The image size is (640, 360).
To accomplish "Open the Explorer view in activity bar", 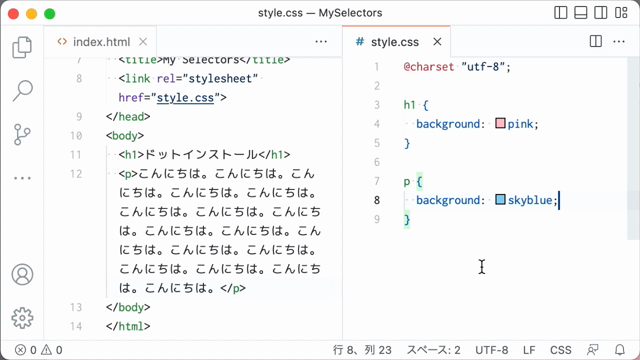I will 22,47.
